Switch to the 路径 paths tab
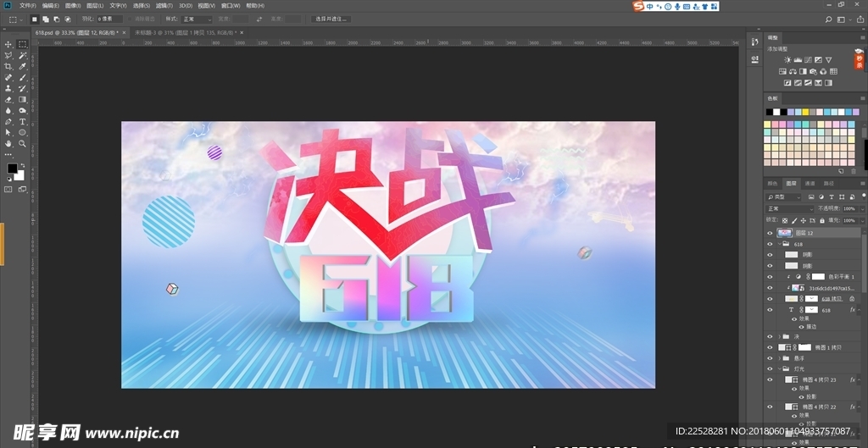 click(829, 183)
